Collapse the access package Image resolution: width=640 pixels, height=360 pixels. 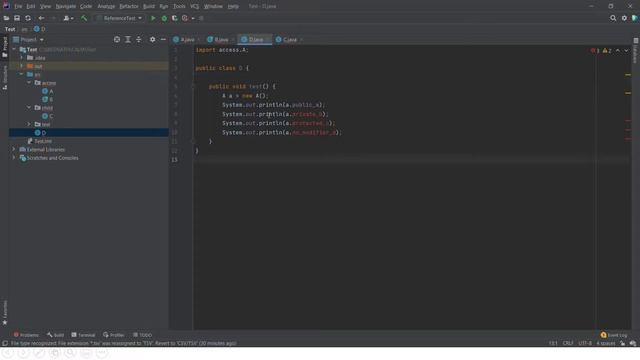click(x=29, y=82)
